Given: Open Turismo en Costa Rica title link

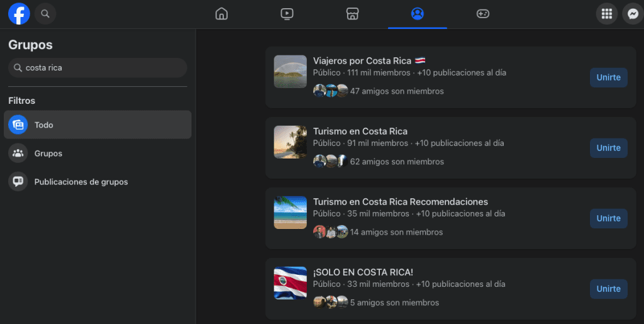Looking at the screenshot, I should click(x=360, y=131).
